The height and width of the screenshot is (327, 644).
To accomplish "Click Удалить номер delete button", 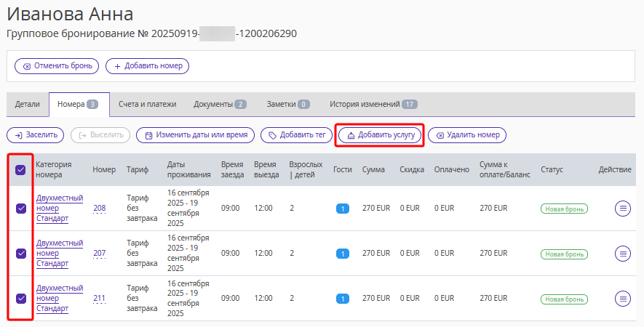I will point(467,135).
